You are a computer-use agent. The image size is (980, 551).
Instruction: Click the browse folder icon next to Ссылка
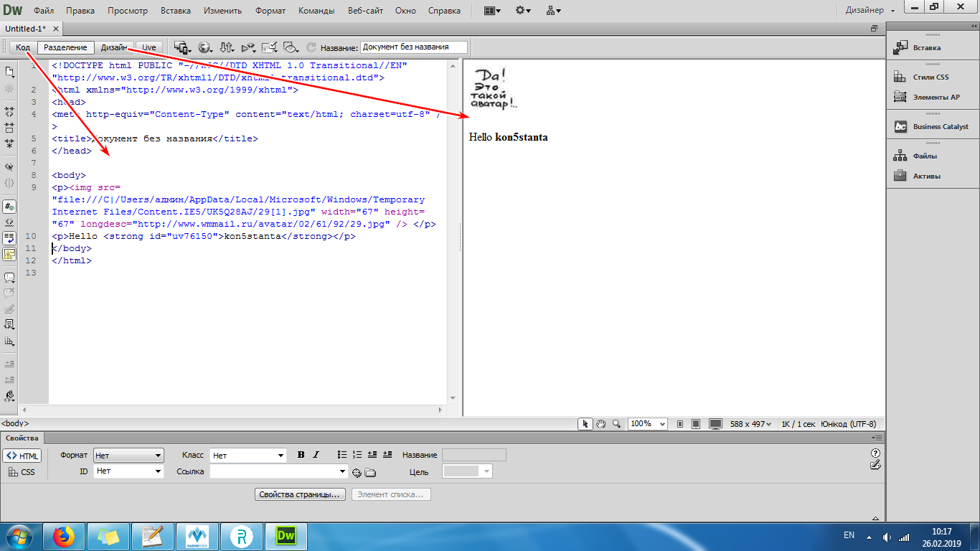tap(370, 472)
